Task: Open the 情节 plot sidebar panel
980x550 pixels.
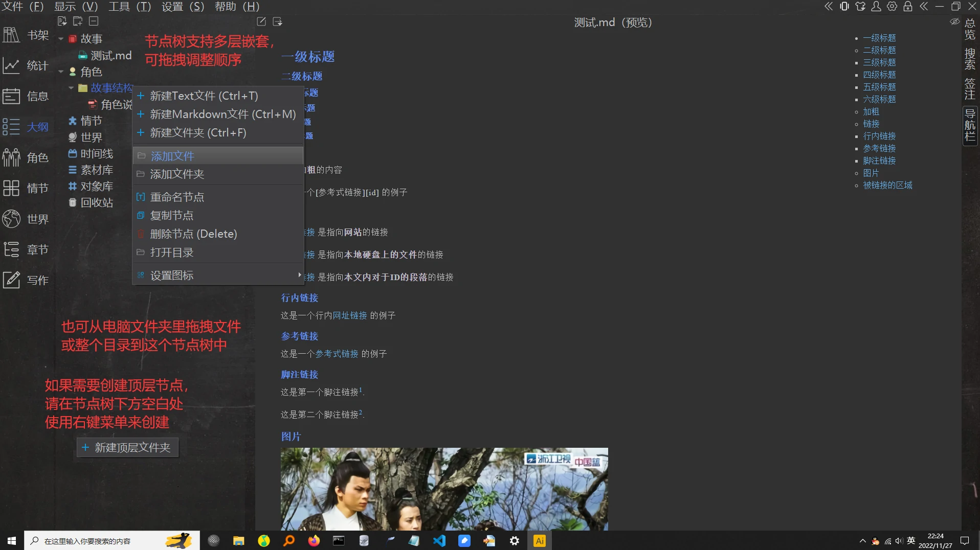Action: coord(26,188)
